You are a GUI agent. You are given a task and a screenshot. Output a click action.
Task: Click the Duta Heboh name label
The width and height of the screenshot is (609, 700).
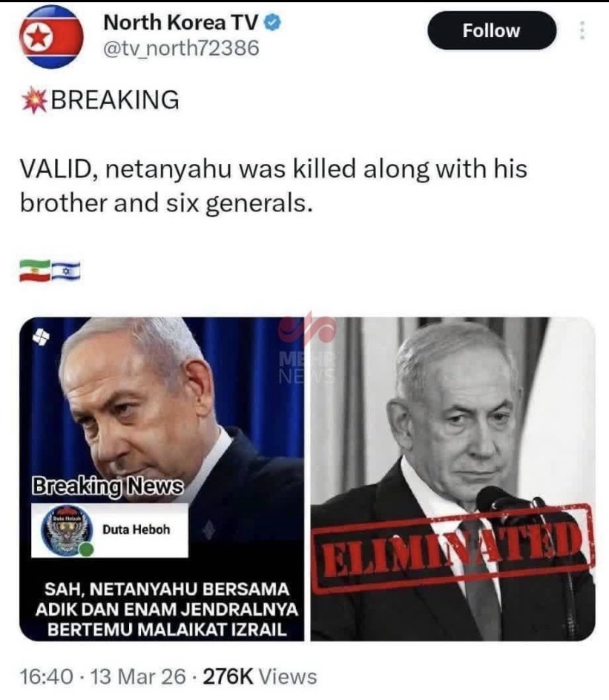pyautogui.click(x=136, y=529)
